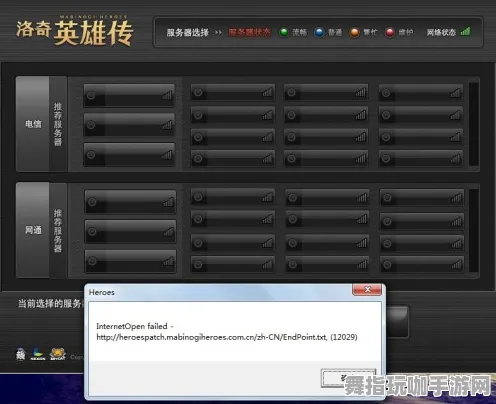
Task: Click the red 维护 status indicator
Action: click(390, 33)
